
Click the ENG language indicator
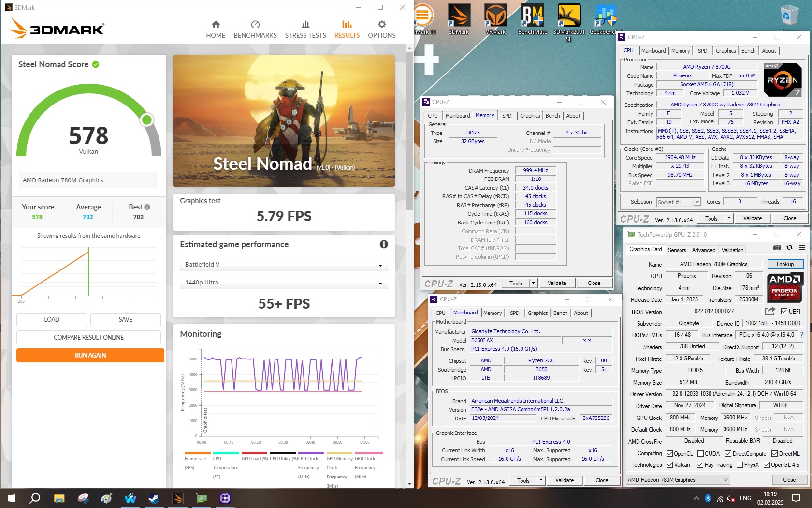click(745, 498)
